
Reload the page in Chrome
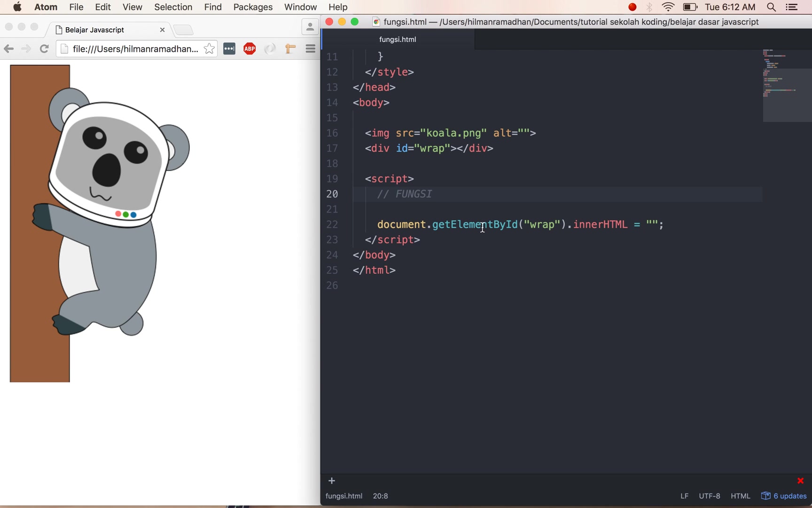pyautogui.click(x=44, y=49)
